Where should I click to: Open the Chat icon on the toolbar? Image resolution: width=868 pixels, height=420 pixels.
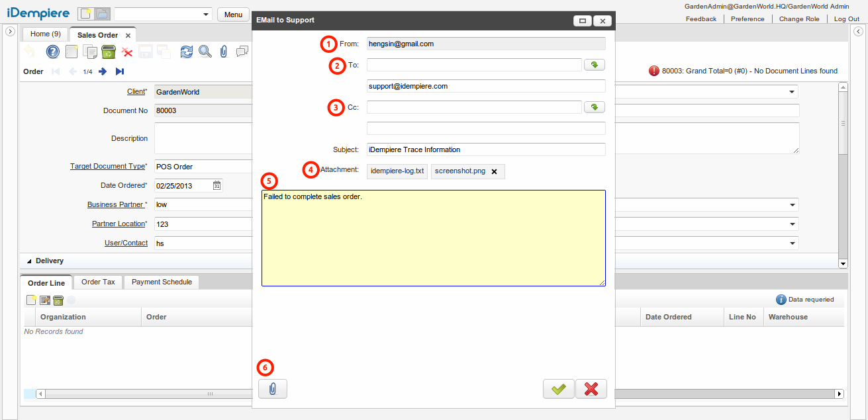[x=242, y=51]
